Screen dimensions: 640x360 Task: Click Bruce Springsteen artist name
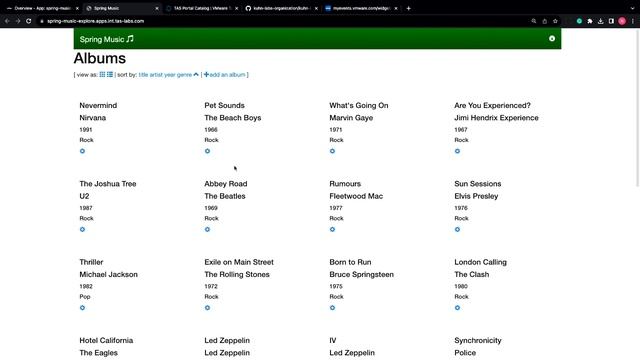(x=362, y=274)
